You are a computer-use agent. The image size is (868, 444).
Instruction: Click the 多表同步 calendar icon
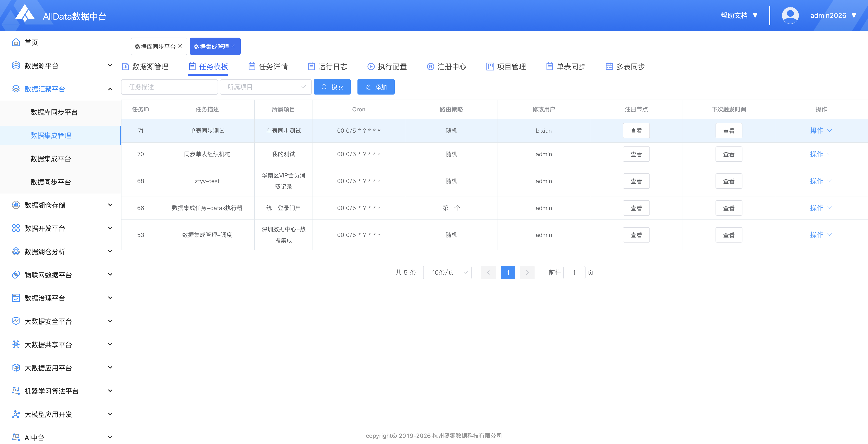(x=609, y=67)
